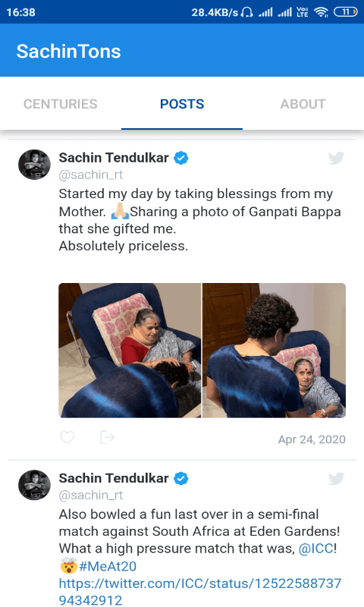Open Sachin profile avatar on first tweet
Screen dimensions: 364x607
(34, 165)
